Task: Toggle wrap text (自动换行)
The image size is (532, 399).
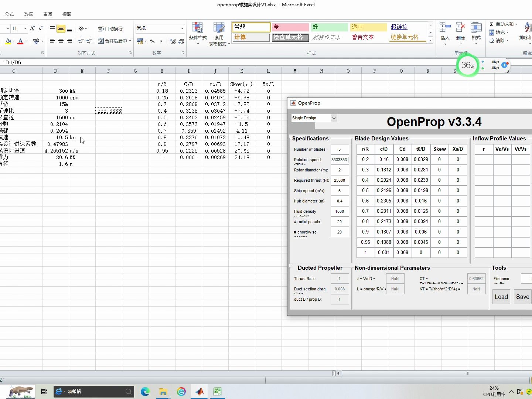Action: pos(110,28)
